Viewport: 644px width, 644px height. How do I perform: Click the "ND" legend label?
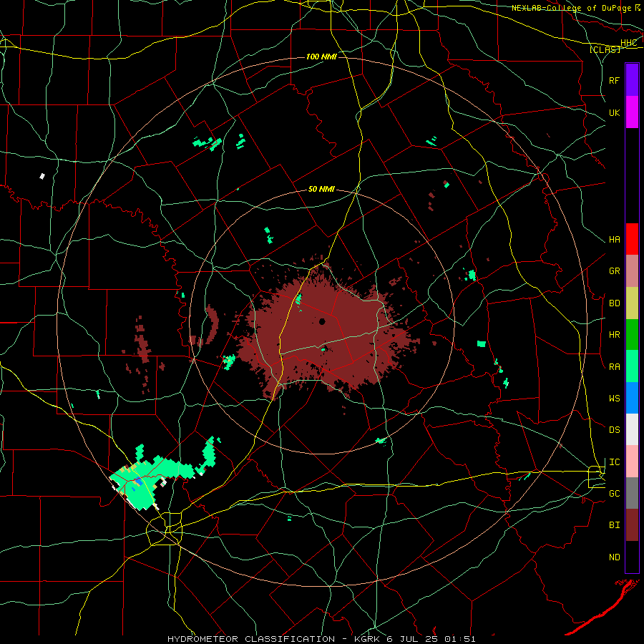pyautogui.click(x=615, y=557)
